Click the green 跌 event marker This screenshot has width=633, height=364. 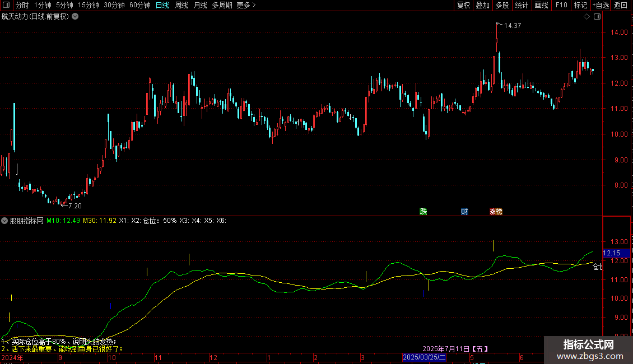coord(423,211)
